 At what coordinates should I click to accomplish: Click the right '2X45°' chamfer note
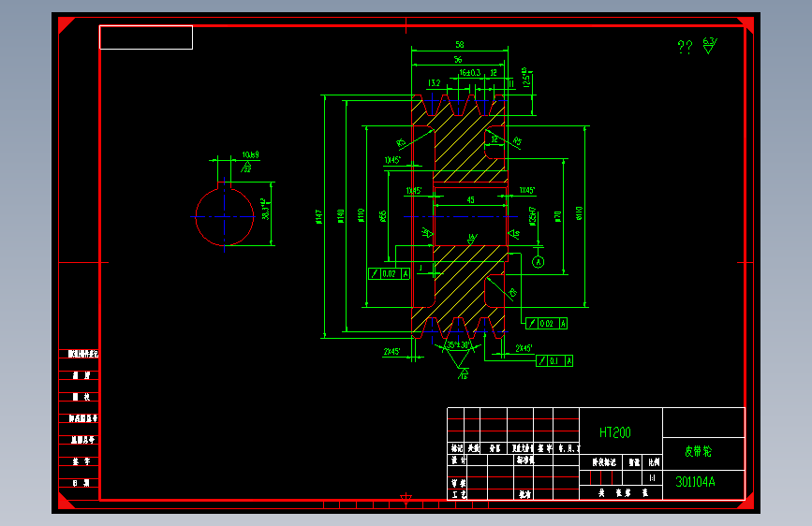point(524,348)
